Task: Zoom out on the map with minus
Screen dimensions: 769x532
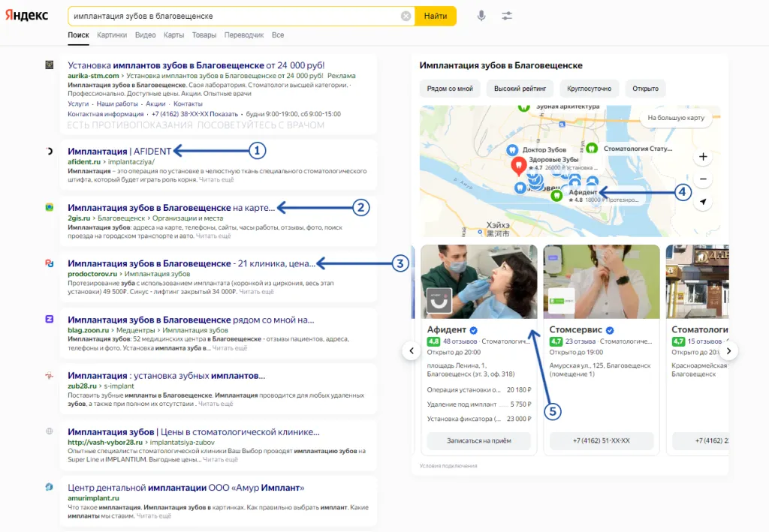Action: tap(703, 179)
